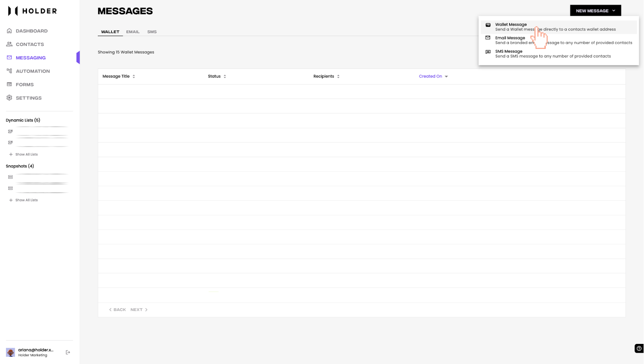This screenshot has height=364, width=644.
Task: Click the Dynamic Lists (5) heading
Action: 23,120
